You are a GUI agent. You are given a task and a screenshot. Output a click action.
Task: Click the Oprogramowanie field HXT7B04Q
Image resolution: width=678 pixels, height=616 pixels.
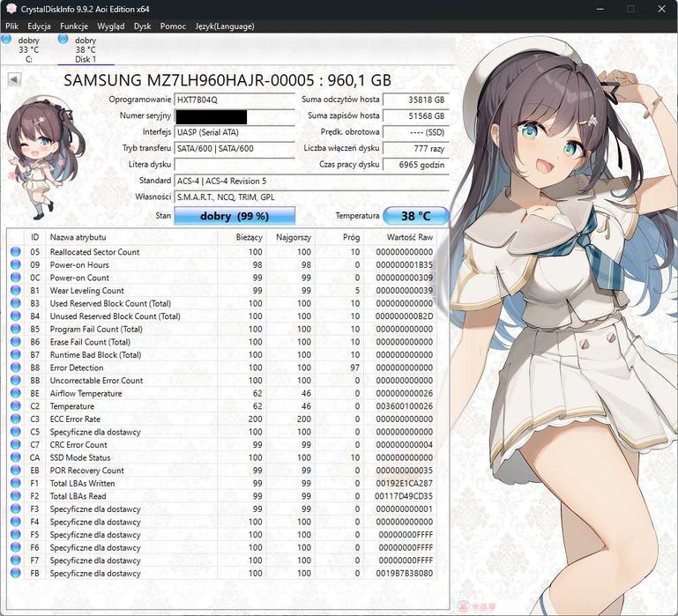[x=235, y=100]
